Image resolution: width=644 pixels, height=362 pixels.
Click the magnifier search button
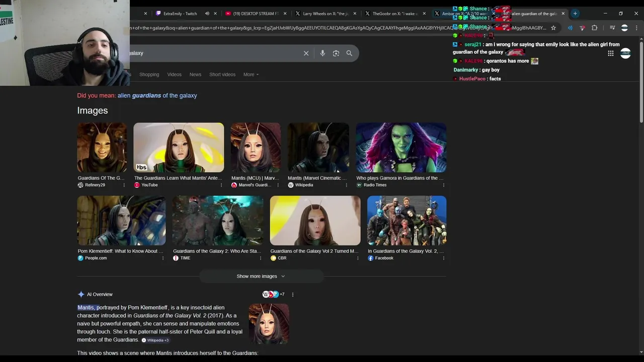(x=349, y=53)
